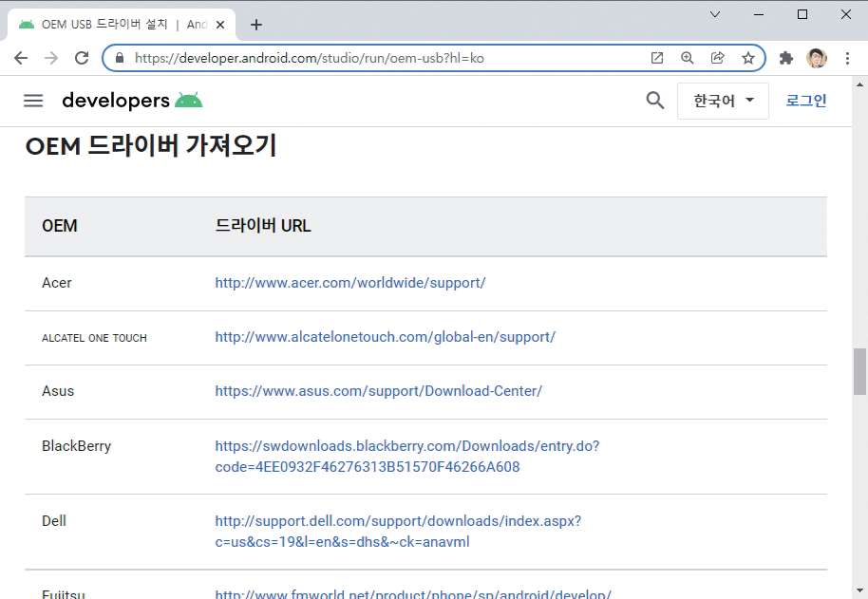Go back using the browser back arrow
The height and width of the screenshot is (599, 868).
tap(21, 58)
